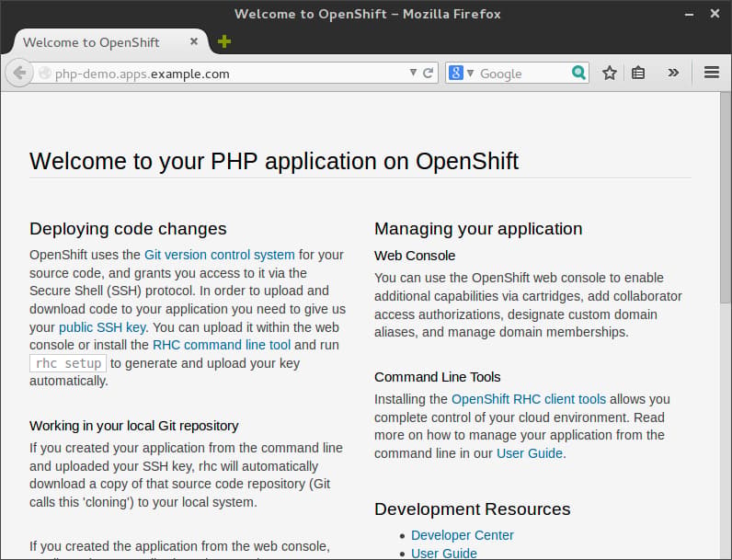The width and height of the screenshot is (732, 560).
Task: Click the Development Resources heading
Action: (x=473, y=509)
